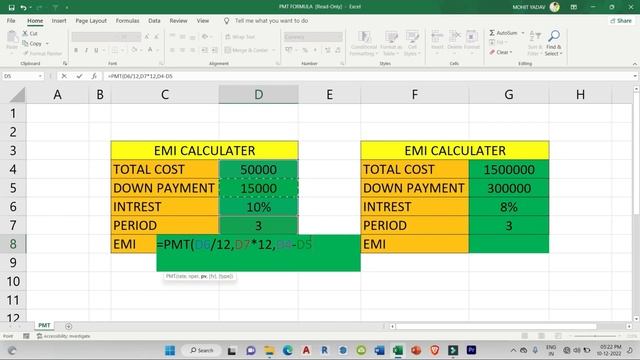Viewport: 640px width, 360px height.
Task: Click the Cut scissors command
Action: coord(30,33)
